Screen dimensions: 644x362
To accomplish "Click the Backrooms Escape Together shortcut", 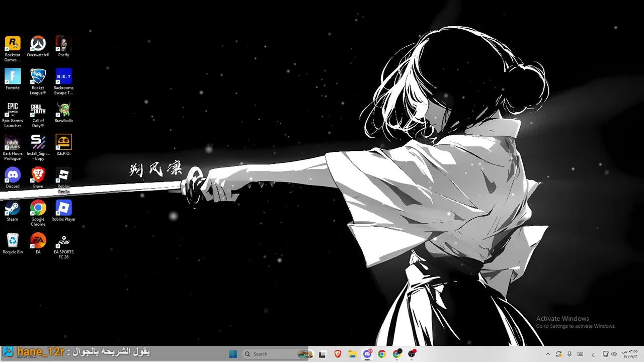I will coord(63,81).
